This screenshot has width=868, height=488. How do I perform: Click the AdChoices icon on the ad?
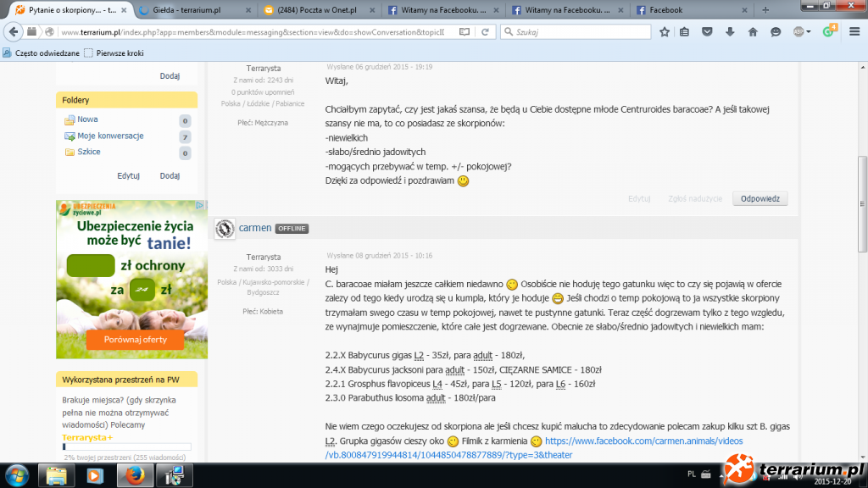pyautogui.click(x=200, y=205)
